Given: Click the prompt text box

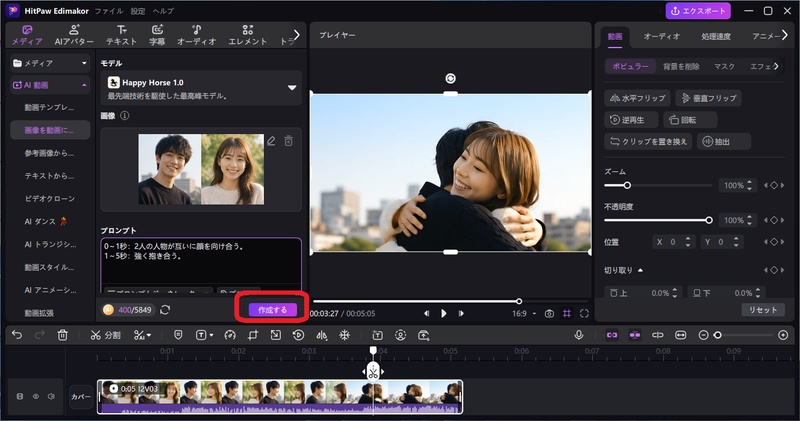Looking at the screenshot, I should [x=201, y=264].
